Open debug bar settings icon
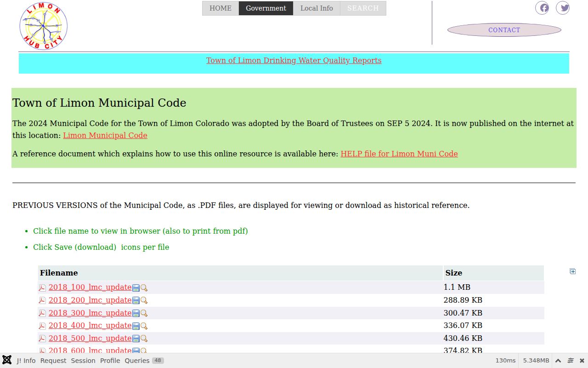 [571, 361]
